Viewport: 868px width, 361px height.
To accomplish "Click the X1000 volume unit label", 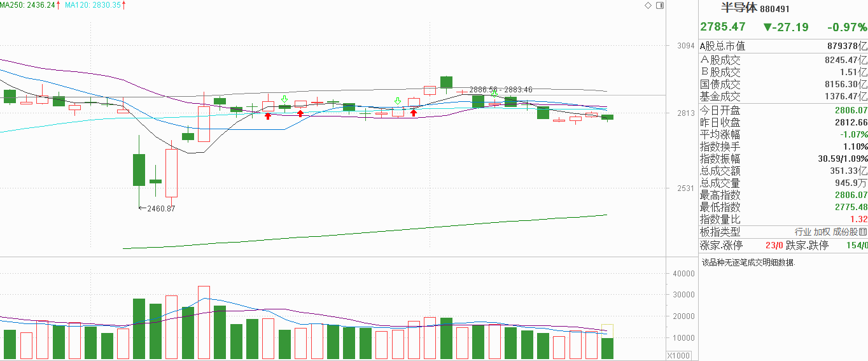I will (x=680, y=355).
